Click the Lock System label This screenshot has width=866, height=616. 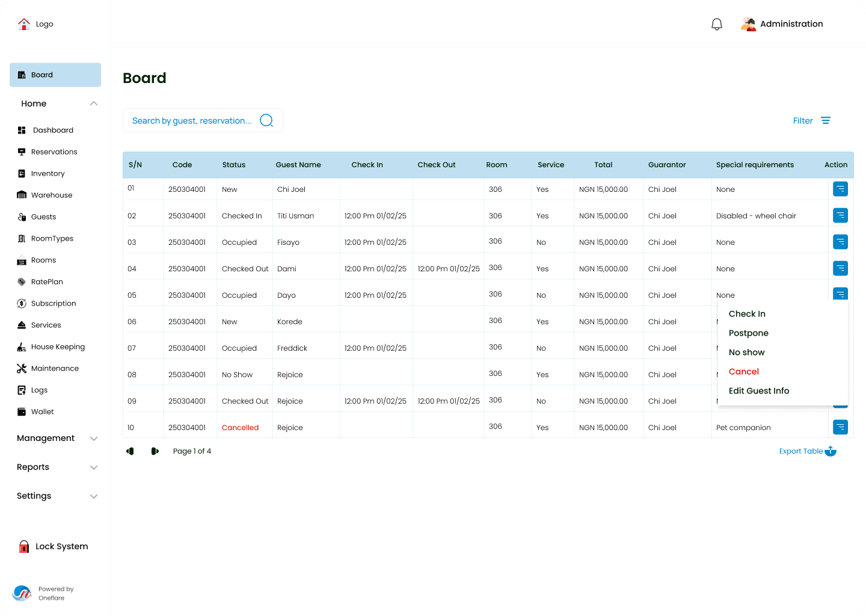pos(61,546)
